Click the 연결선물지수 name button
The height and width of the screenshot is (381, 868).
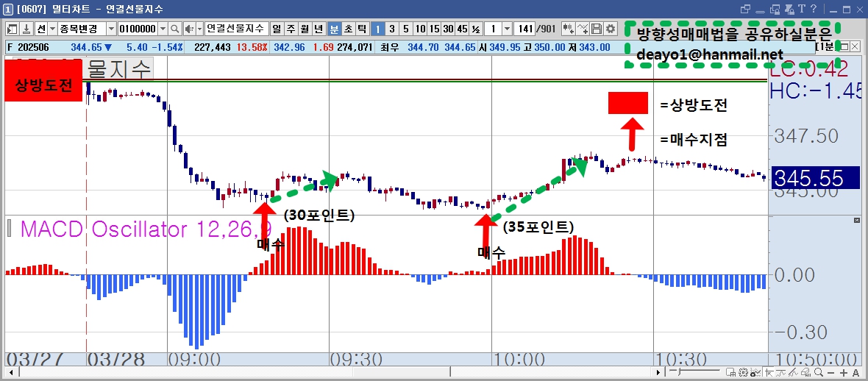click(236, 29)
